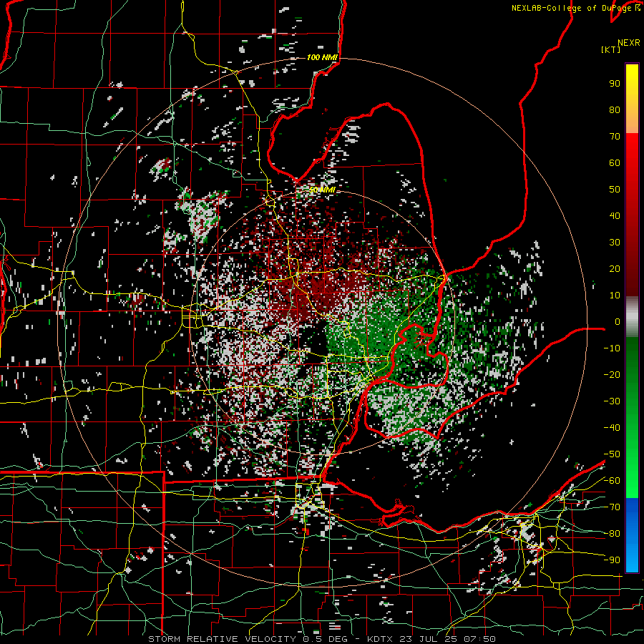Click the -10 scale value
This screenshot has height=644, width=644.
click(612, 348)
